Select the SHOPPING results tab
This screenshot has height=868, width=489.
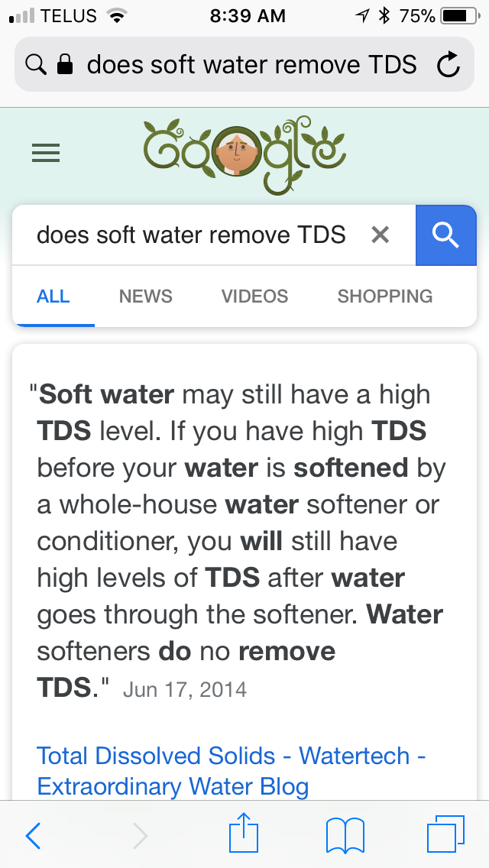point(385,296)
